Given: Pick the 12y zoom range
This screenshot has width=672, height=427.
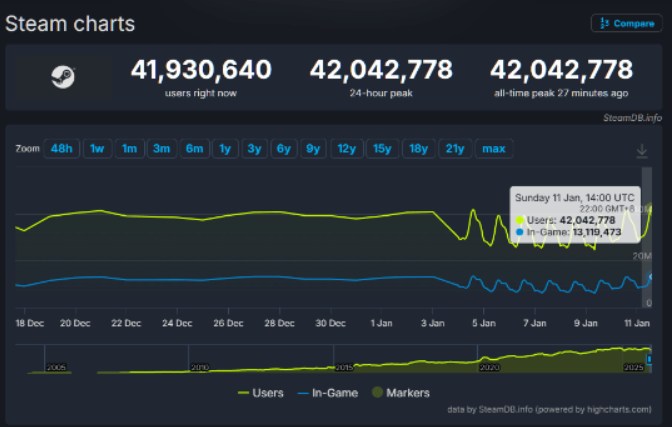Looking at the screenshot, I should tap(346, 149).
